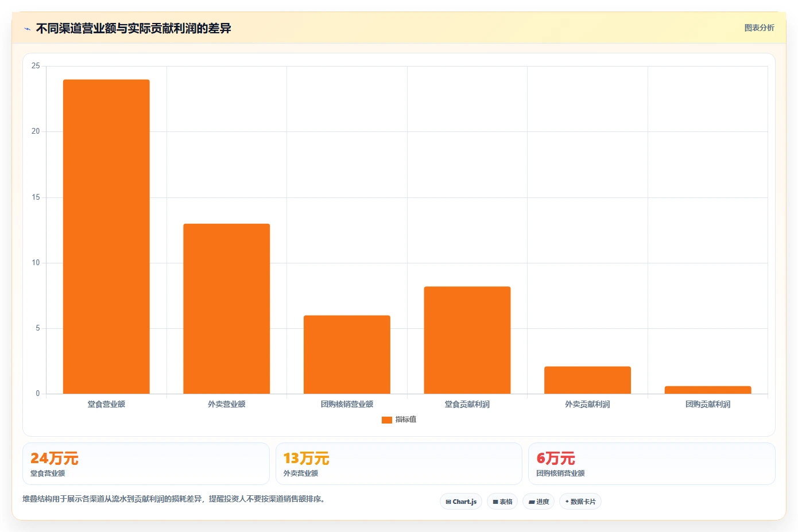Click the 堂食营业额 bar in the chart

point(106,236)
